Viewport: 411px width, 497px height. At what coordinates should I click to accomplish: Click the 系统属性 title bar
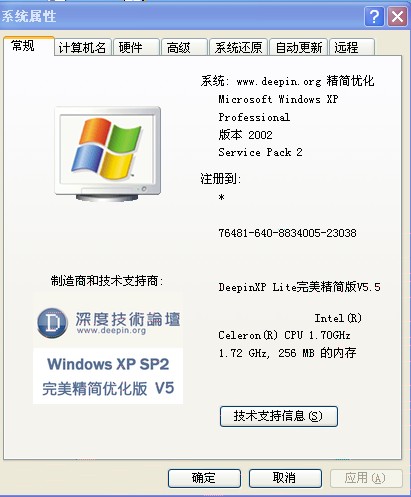click(182, 16)
